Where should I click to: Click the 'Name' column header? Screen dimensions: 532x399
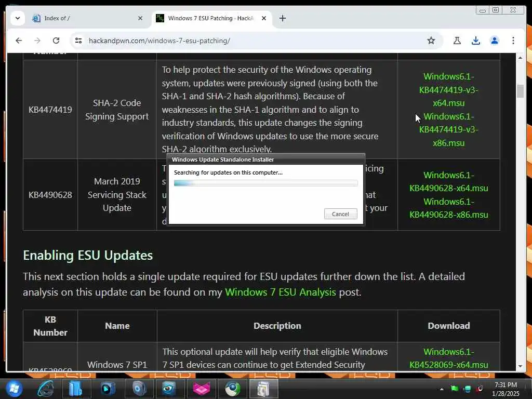(x=117, y=326)
